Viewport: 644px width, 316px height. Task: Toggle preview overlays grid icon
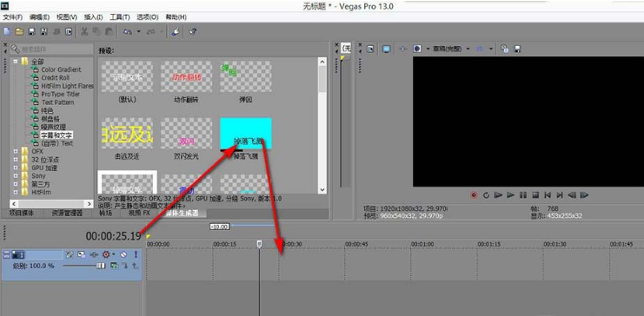coord(480,49)
